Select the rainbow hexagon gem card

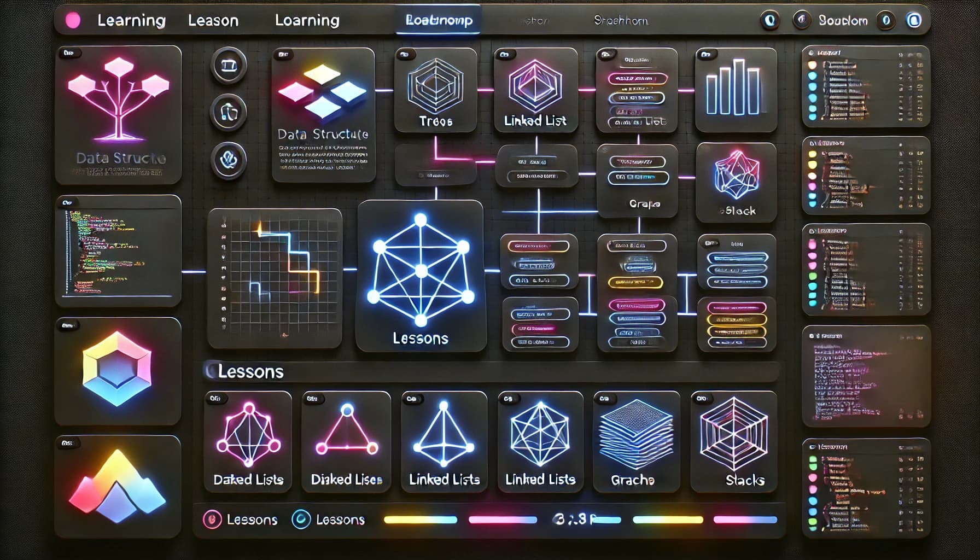coord(118,371)
